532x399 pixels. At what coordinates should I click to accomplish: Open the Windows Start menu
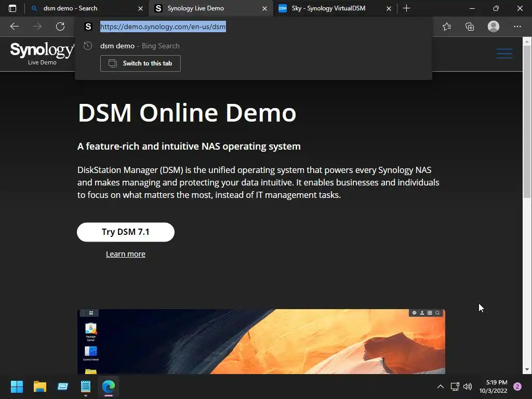tap(17, 387)
